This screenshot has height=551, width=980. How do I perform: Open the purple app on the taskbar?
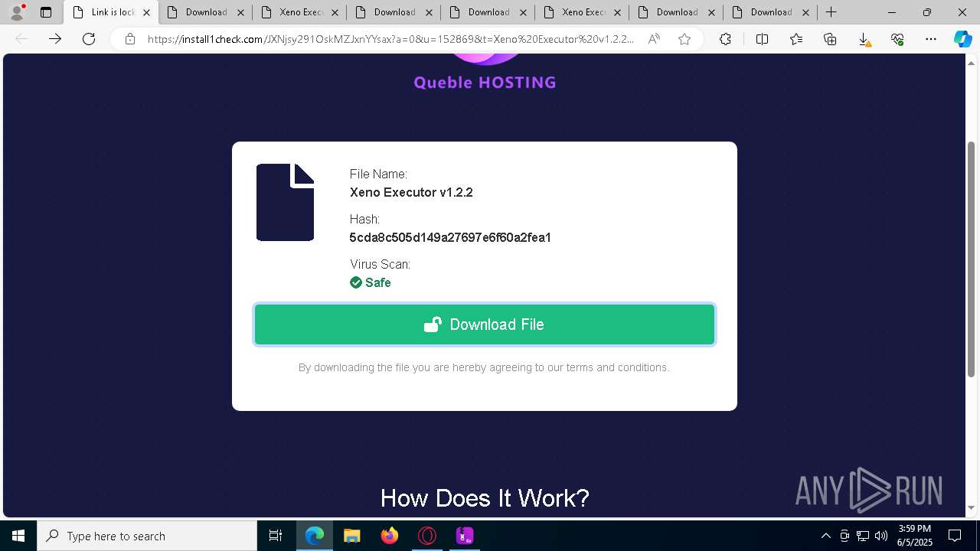click(465, 536)
